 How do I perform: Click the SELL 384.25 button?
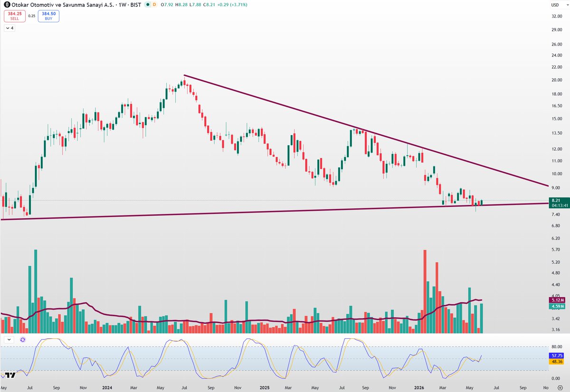click(15, 16)
